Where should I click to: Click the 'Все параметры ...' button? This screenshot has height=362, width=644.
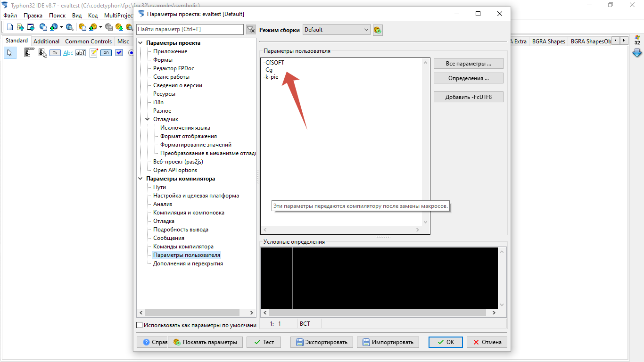(x=468, y=63)
